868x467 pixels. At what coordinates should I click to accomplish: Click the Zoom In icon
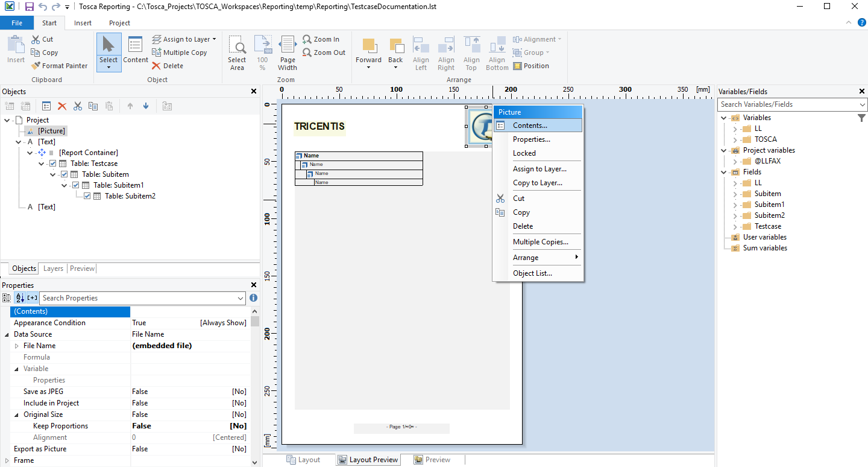[x=307, y=39]
